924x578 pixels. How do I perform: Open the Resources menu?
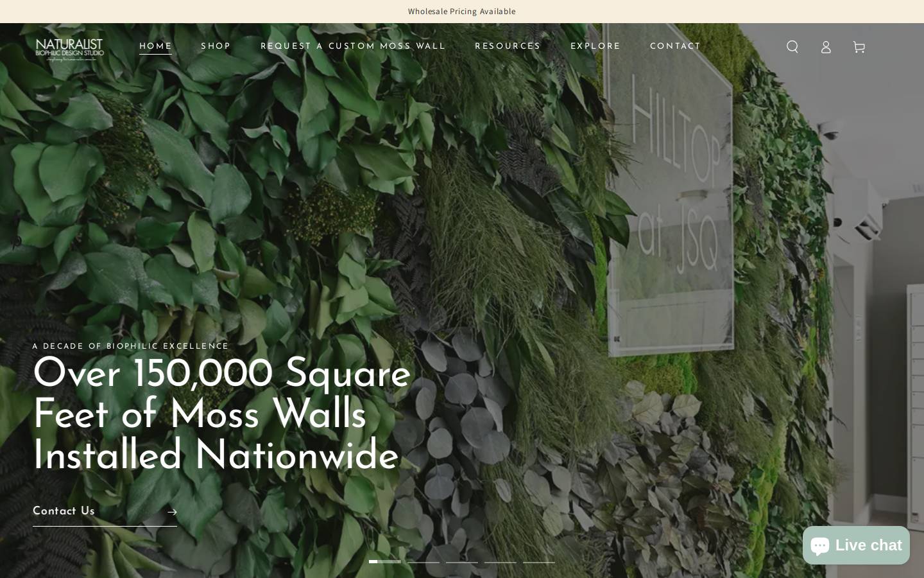coord(508,46)
